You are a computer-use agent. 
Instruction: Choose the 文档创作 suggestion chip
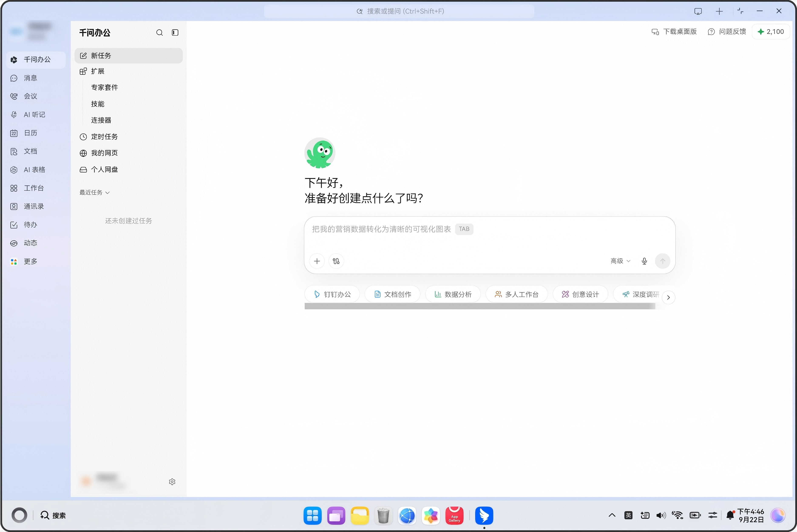coord(392,294)
